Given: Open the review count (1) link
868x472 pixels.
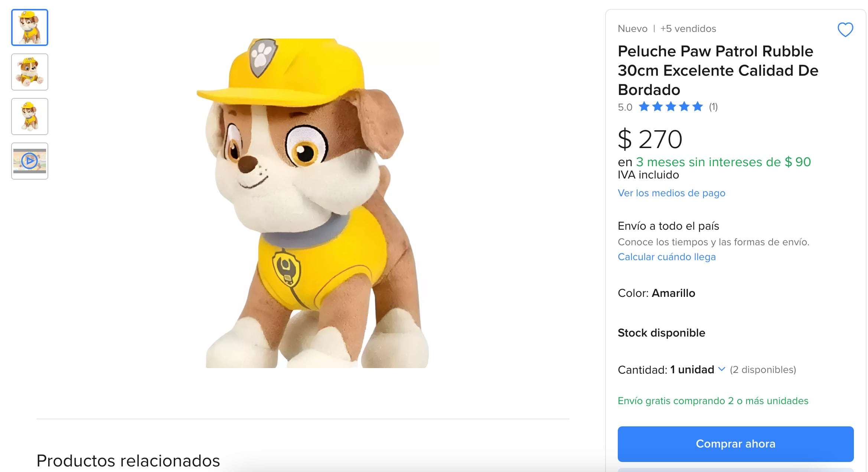Looking at the screenshot, I should 713,107.
